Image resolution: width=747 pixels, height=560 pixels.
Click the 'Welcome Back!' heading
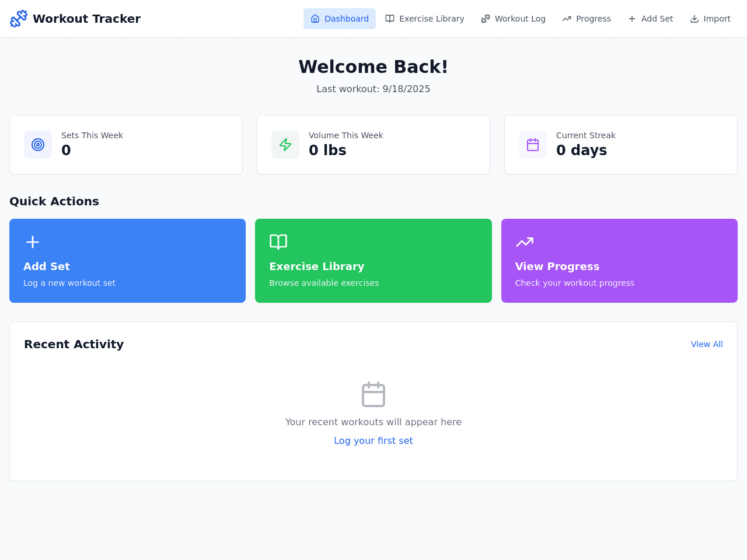click(x=373, y=66)
